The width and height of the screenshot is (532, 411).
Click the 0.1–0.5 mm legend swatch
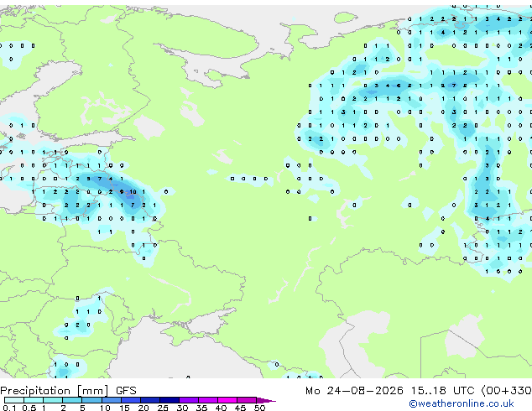click(14, 400)
